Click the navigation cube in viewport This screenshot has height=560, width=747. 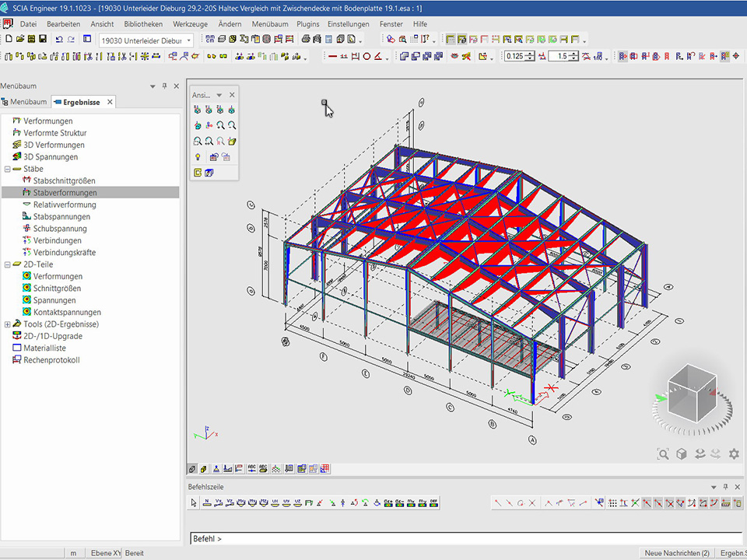pos(690,394)
